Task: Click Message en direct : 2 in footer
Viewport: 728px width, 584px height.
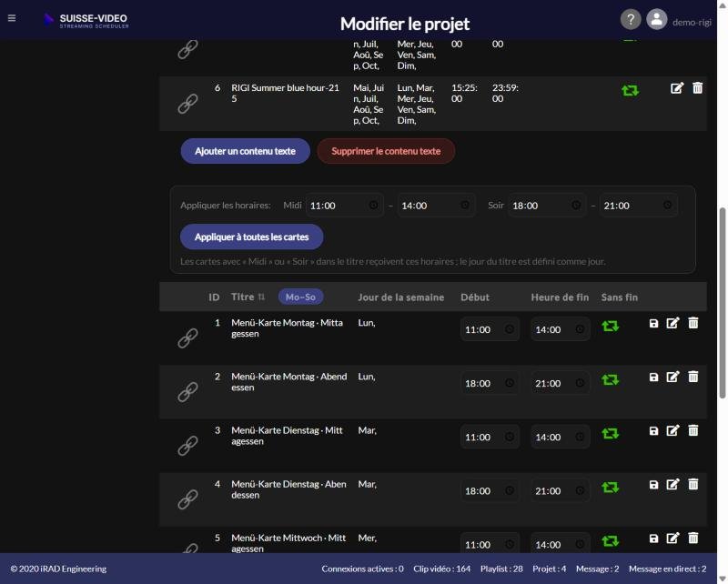Action: (x=668, y=569)
